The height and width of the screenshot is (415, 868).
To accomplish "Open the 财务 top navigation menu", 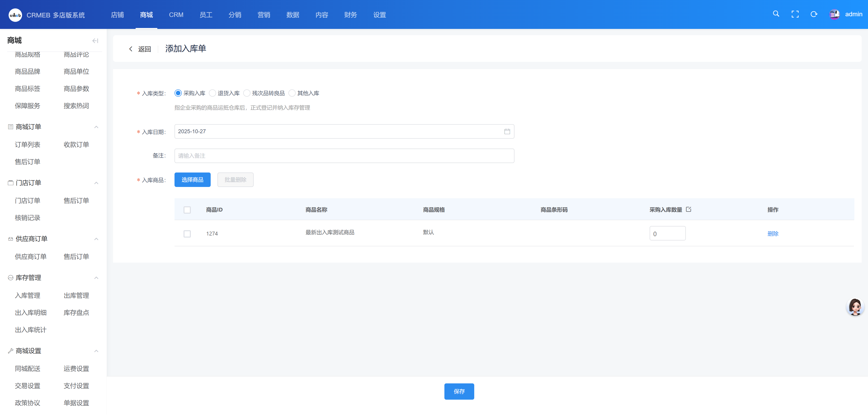I will [350, 15].
